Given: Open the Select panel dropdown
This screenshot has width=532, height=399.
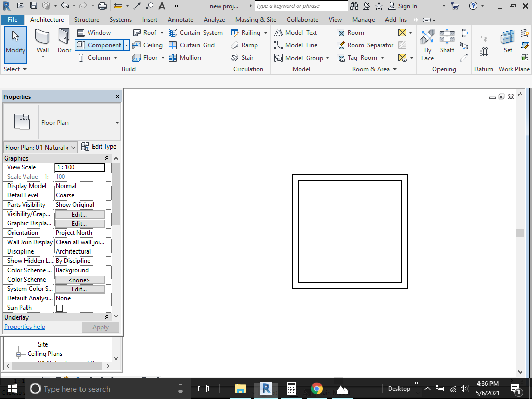Looking at the screenshot, I should tap(15, 69).
